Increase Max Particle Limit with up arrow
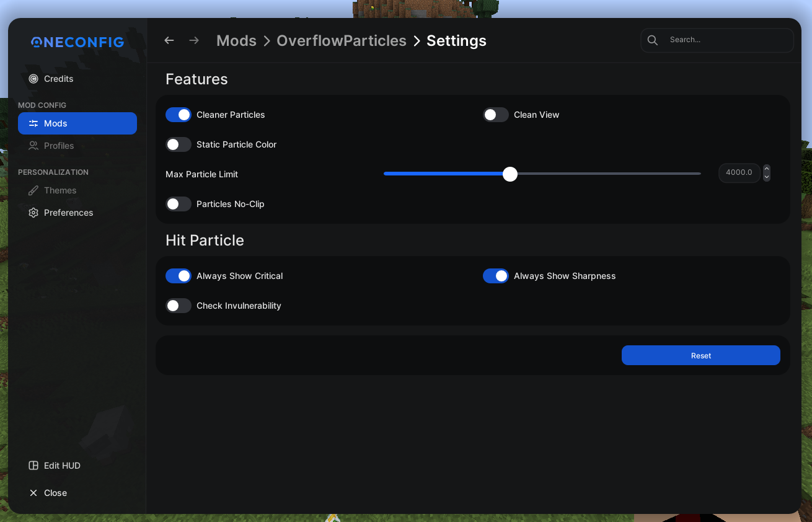Viewport: 812px width, 522px height. (767, 169)
